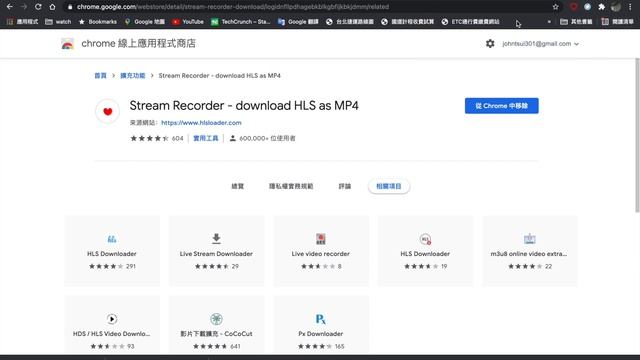Open the Live Stream Downloader card
The image size is (640, 360).
(x=216, y=251)
